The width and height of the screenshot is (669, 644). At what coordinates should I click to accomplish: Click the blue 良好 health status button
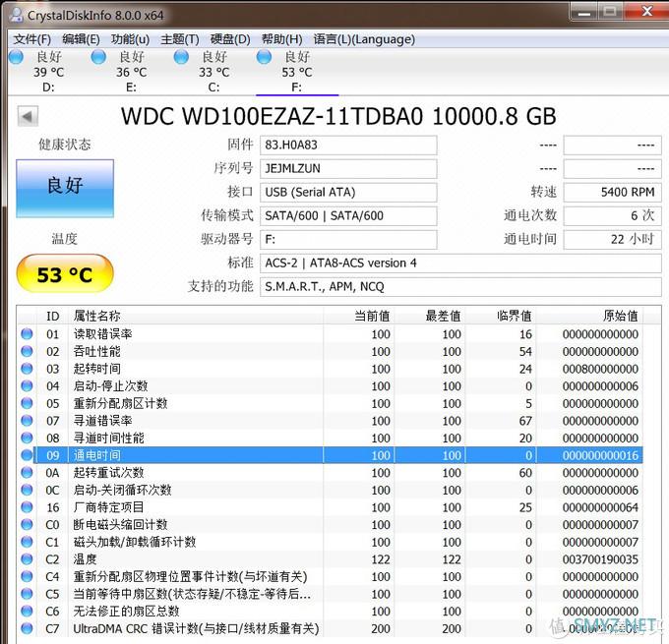(x=65, y=189)
